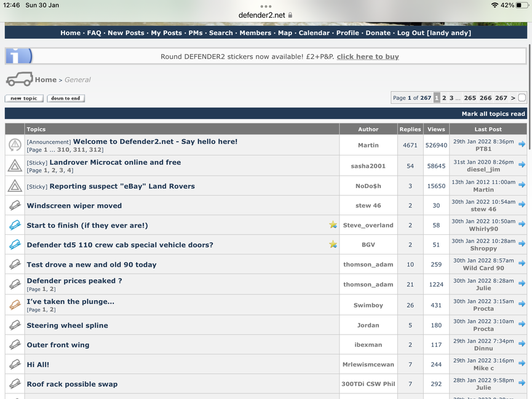Log Out of the landy andy account
This screenshot has width=532, height=399.
point(434,33)
